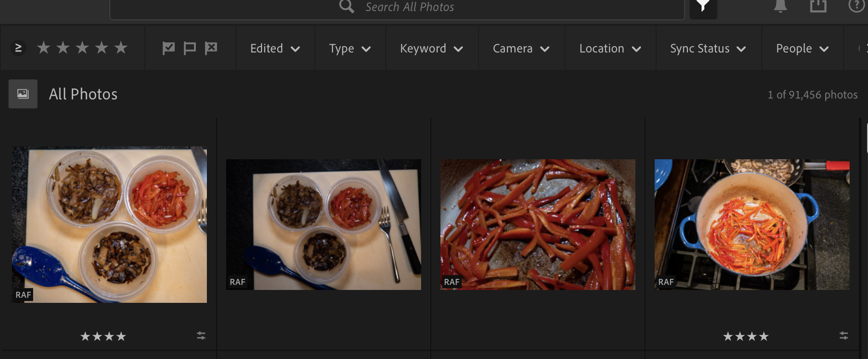Filter by one star rating
Image resolution: width=868 pixels, height=359 pixels.
(44, 48)
